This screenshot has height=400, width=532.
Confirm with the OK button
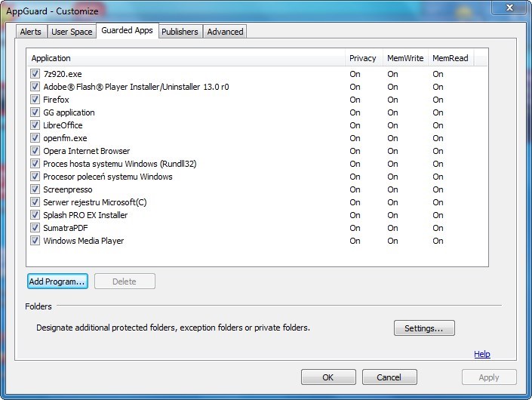click(x=328, y=377)
